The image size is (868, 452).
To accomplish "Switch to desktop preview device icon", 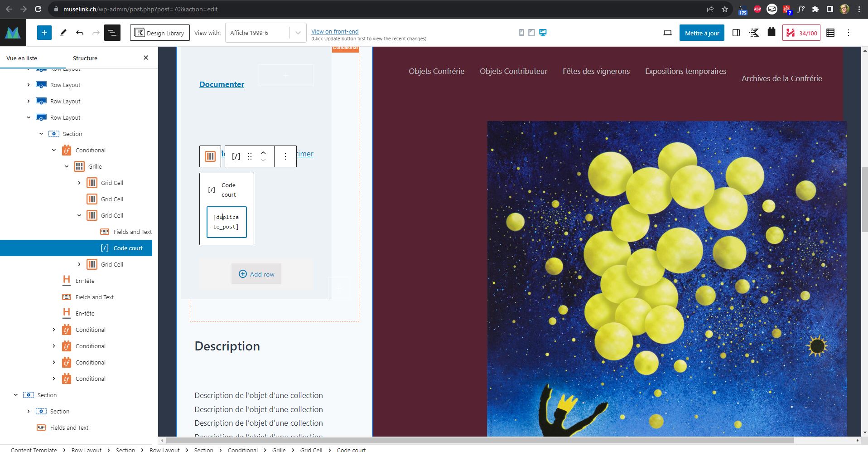I will [x=543, y=33].
